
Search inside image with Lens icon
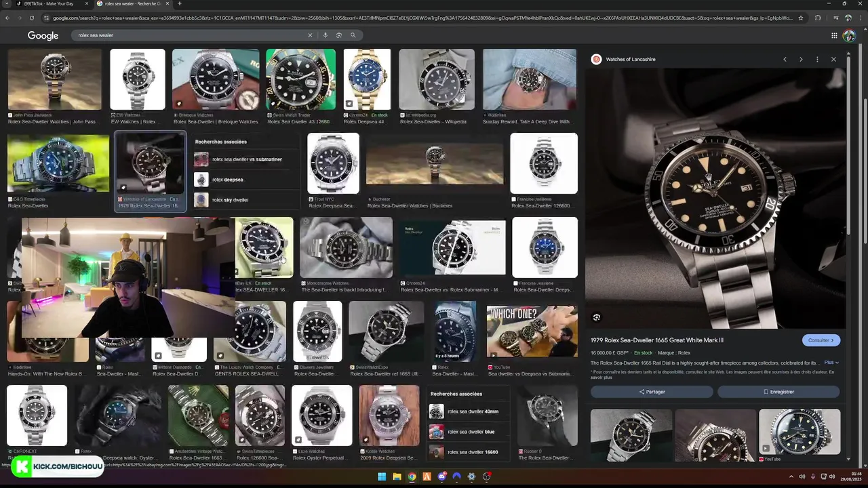click(597, 317)
